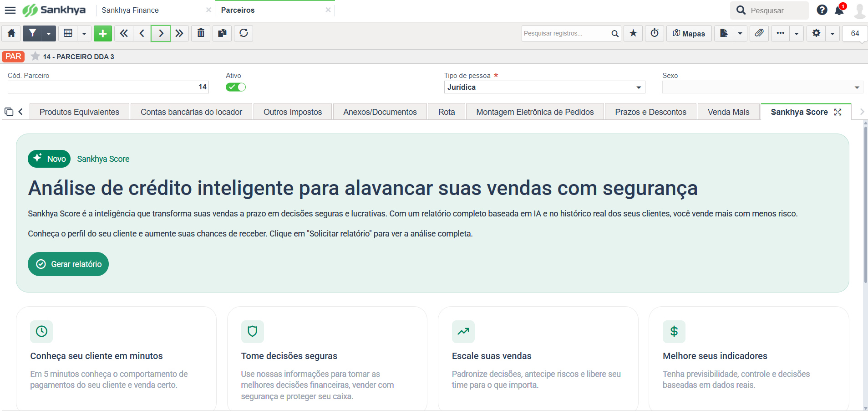Expand the filter options dropdown arrow
This screenshot has width=868, height=411.
pos(49,33)
